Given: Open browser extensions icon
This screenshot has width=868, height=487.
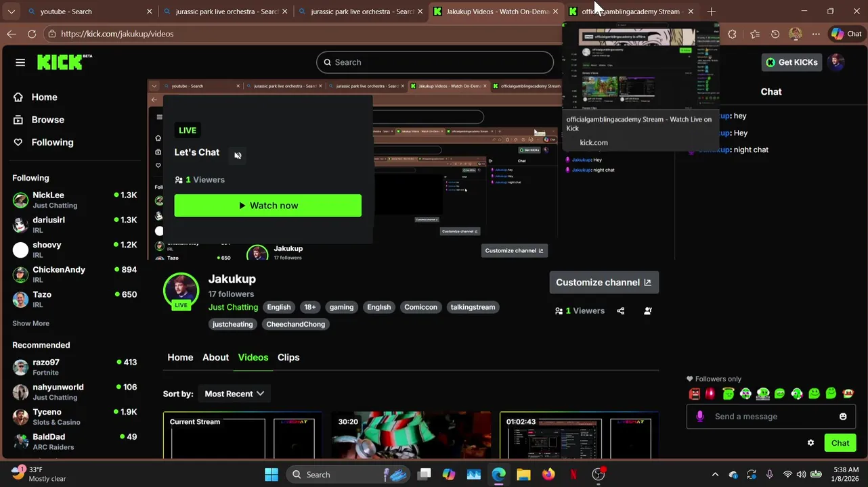Looking at the screenshot, I should (x=732, y=34).
